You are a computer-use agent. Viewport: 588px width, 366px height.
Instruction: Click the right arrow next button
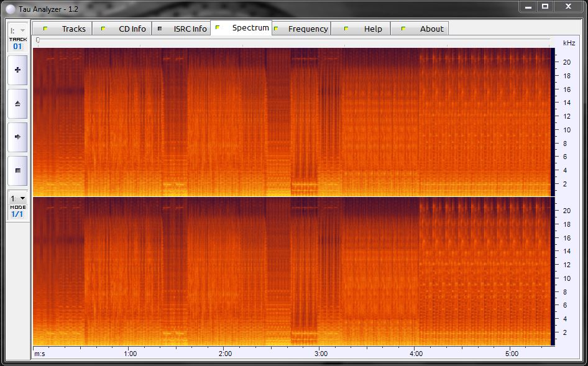tap(17, 137)
